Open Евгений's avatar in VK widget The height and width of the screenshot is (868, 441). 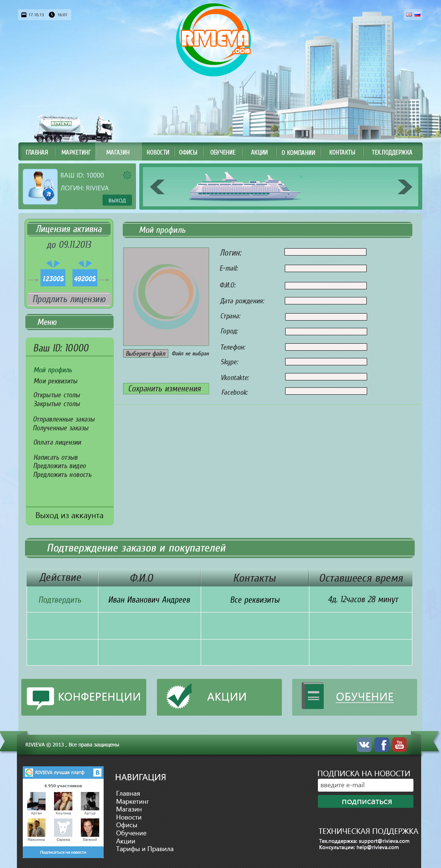[90, 828]
